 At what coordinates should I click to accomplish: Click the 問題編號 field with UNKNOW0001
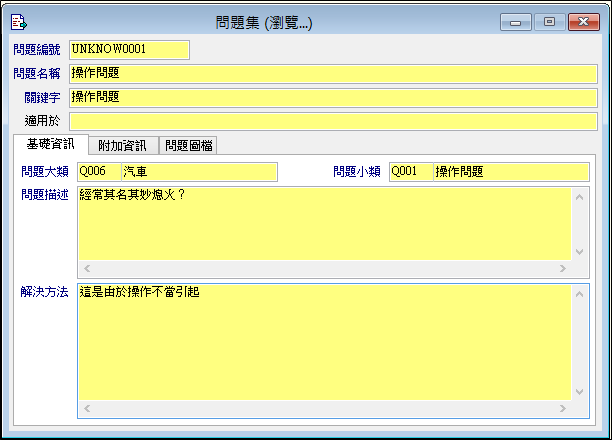tap(128, 50)
